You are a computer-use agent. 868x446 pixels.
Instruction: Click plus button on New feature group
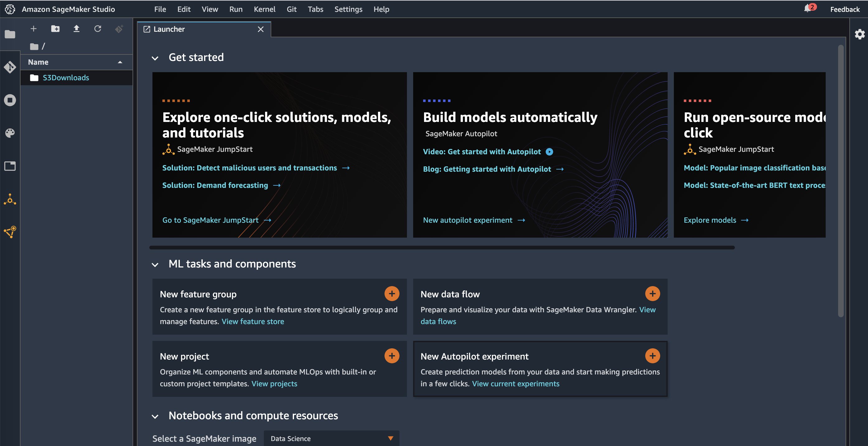pyautogui.click(x=392, y=294)
